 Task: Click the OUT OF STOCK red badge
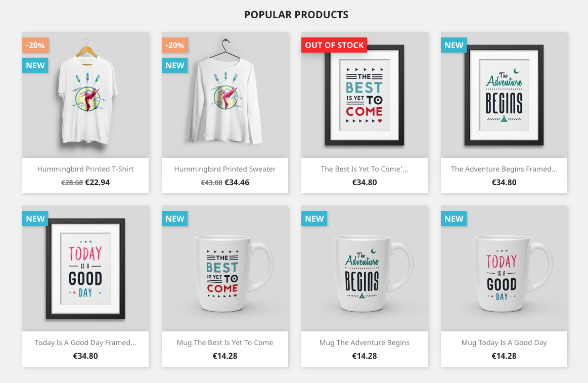point(334,45)
